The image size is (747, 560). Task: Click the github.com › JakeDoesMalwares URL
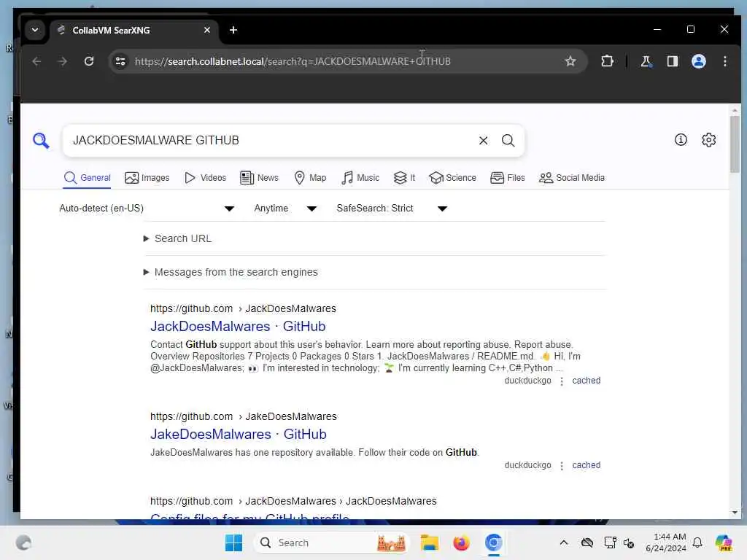[x=244, y=416]
